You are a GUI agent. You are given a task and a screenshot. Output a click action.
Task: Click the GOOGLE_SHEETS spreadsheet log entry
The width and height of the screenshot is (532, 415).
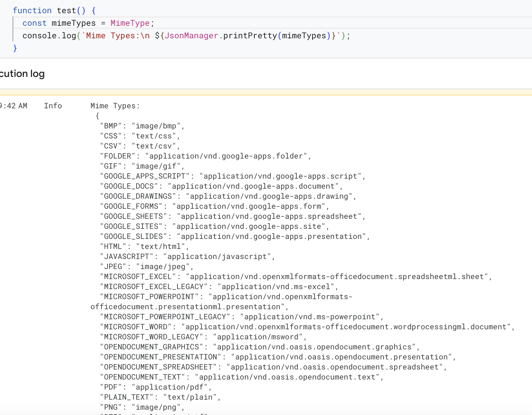coord(232,217)
